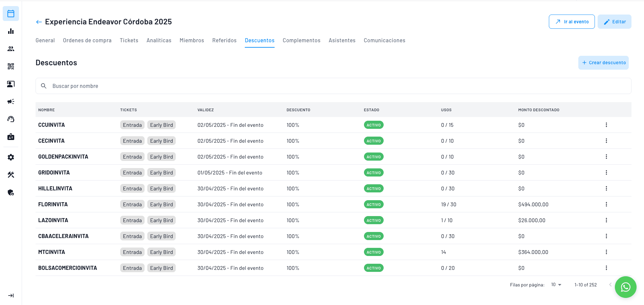Toggle the ACTIVO status for CCUINVITA

[373, 125]
